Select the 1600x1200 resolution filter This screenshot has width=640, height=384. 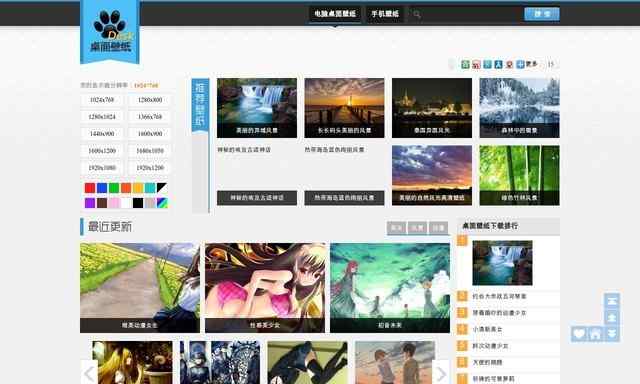click(x=102, y=151)
